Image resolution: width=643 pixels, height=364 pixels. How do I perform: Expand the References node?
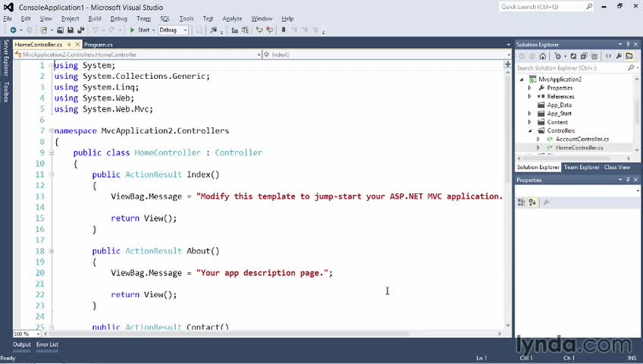[529, 96]
